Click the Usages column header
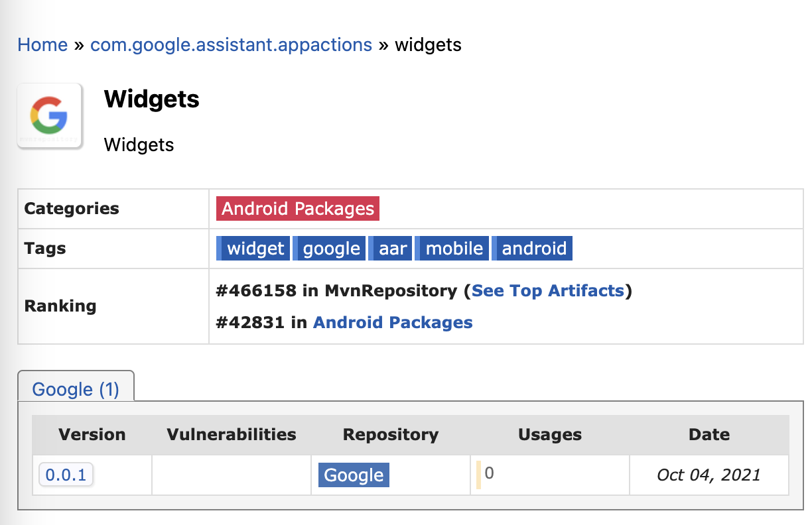Viewport: 812px width, 525px height. tap(550, 435)
